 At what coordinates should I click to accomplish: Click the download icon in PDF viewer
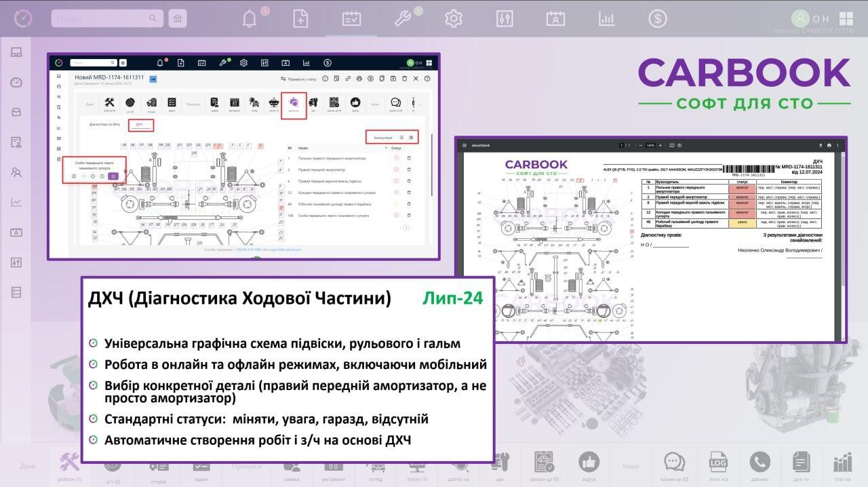click(x=820, y=145)
